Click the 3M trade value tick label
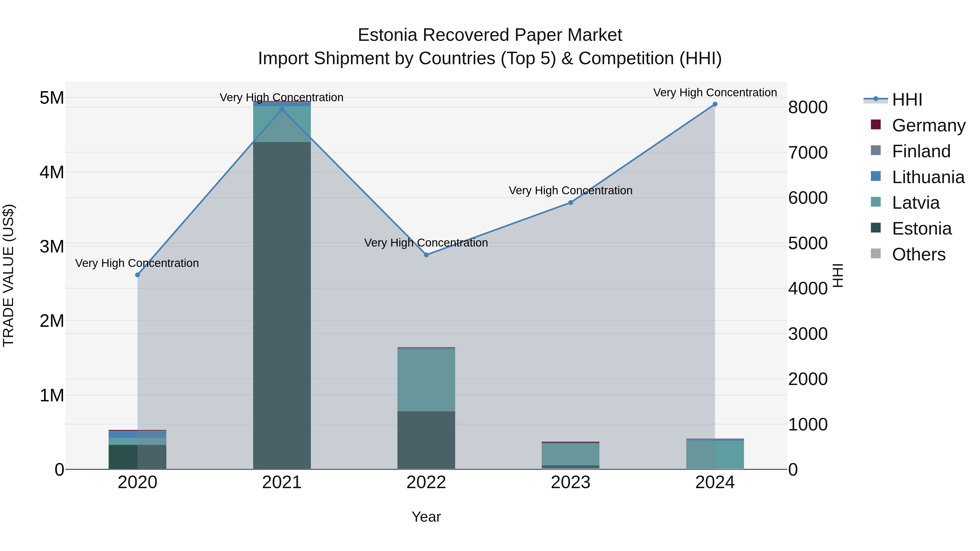Viewport: 980px width, 551px height. pyautogui.click(x=52, y=247)
